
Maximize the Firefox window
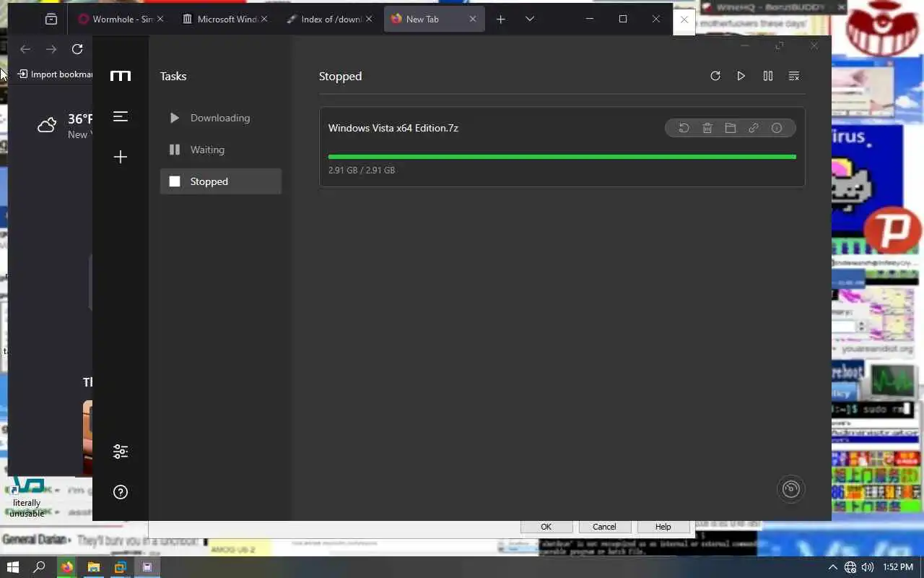(623, 19)
